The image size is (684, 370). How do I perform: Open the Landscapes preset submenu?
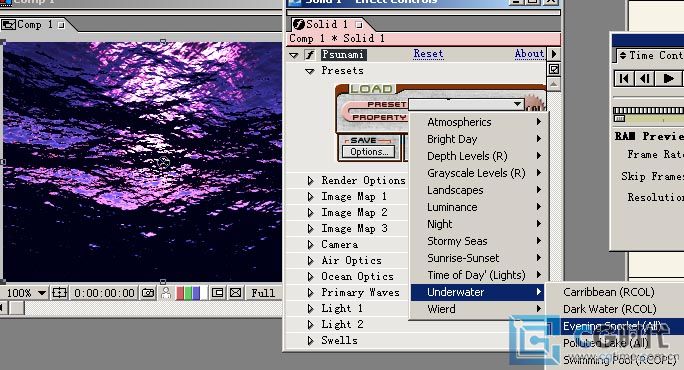pos(478,190)
